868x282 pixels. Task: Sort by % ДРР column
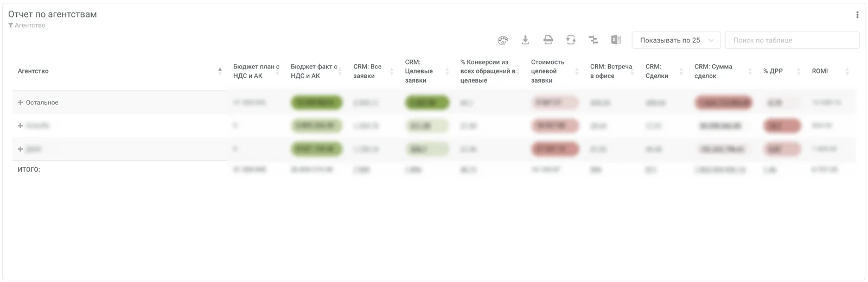point(773,71)
